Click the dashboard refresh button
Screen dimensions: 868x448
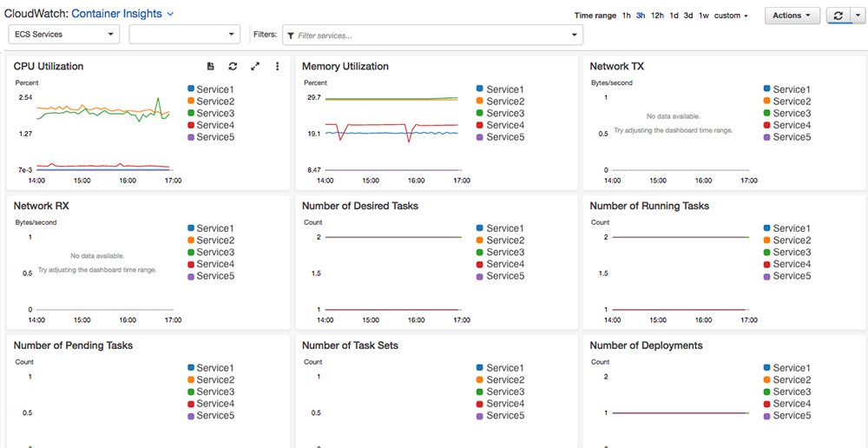[x=838, y=16]
